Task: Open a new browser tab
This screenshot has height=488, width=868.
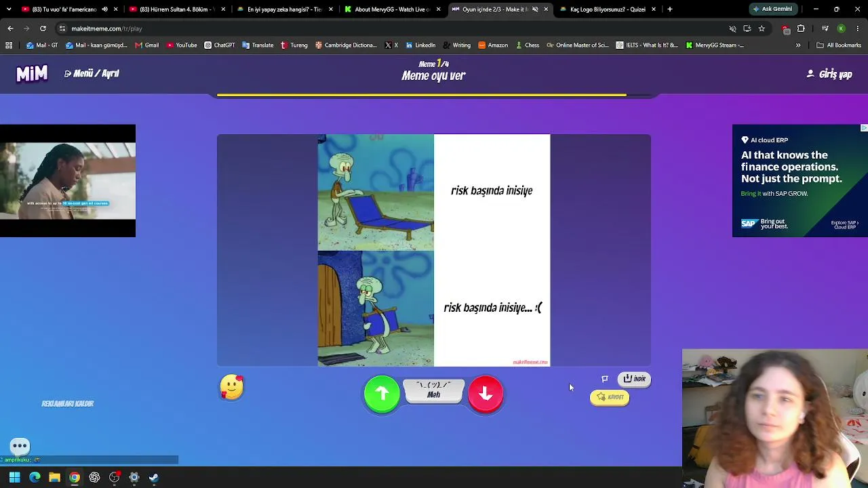Action: click(670, 9)
